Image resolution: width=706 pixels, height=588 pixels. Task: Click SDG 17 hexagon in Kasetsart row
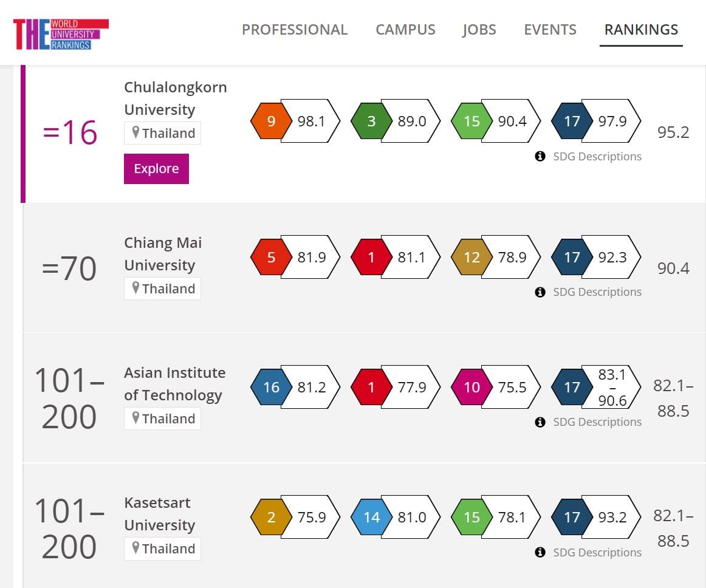pos(572,518)
